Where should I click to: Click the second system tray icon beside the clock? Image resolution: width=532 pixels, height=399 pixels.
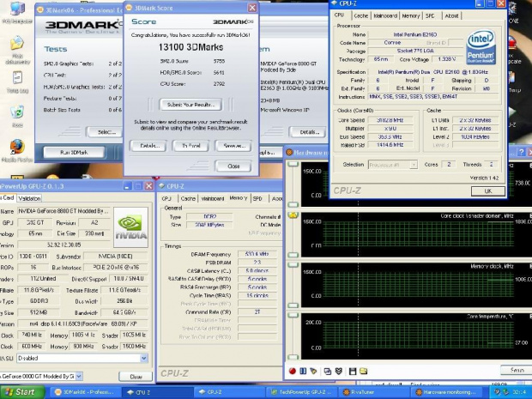tap(505, 392)
